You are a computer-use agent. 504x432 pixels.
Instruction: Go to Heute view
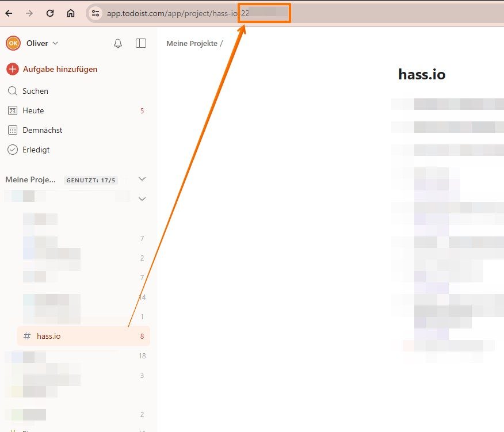pos(77,110)
